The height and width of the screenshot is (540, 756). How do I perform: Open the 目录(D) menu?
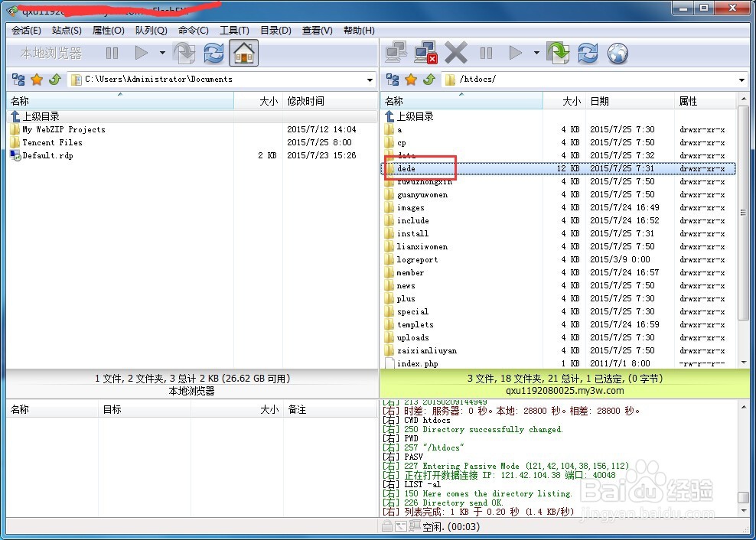click(x=275, y=31)
